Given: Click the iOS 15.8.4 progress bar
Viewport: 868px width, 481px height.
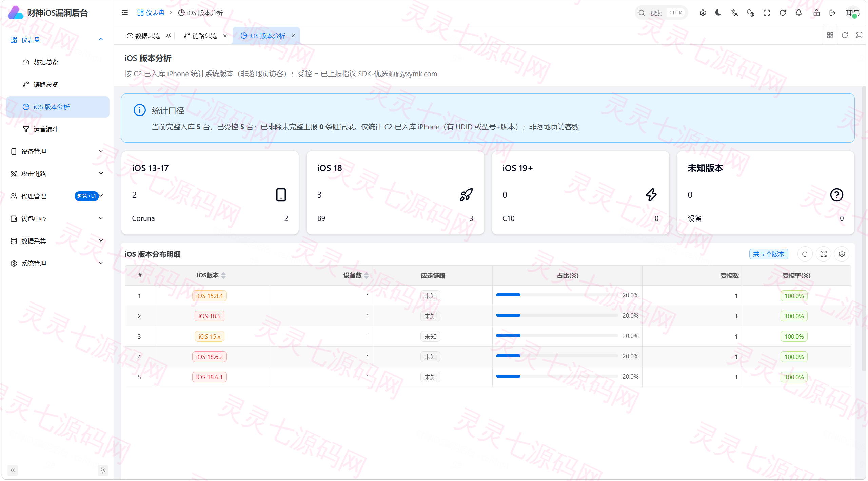Looking at the screenshot, I should (x=557, y=295).
